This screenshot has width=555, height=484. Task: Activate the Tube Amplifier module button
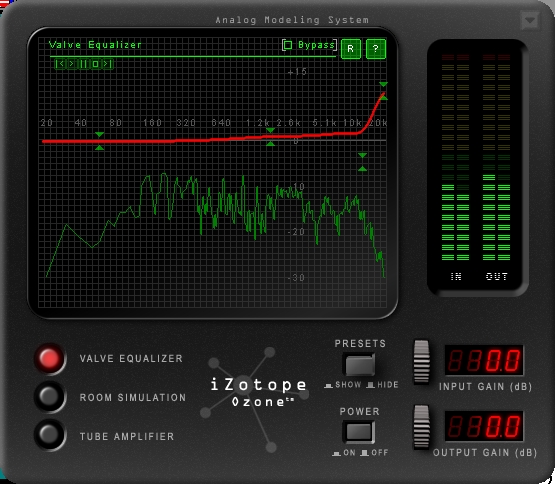point(50,435)
